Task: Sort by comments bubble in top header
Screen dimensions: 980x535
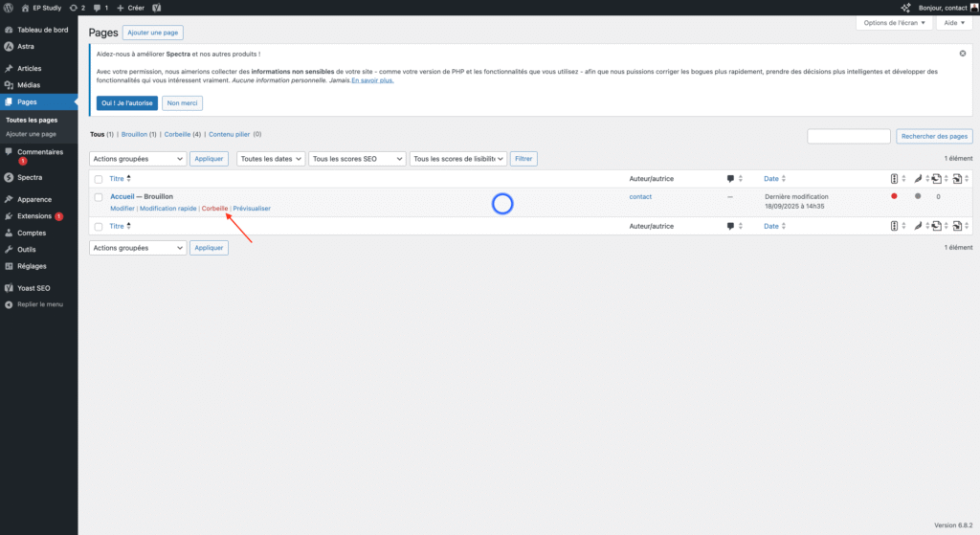Action: (730, 179)
